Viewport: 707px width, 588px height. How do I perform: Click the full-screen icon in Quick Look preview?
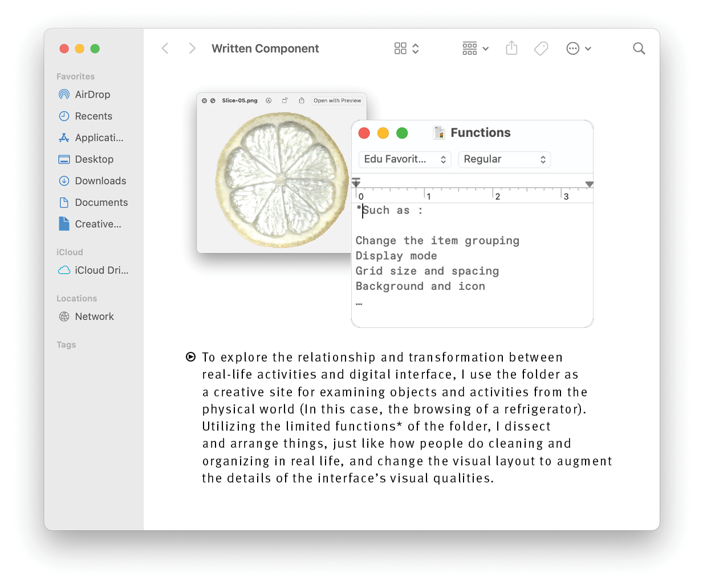[213, 100]
